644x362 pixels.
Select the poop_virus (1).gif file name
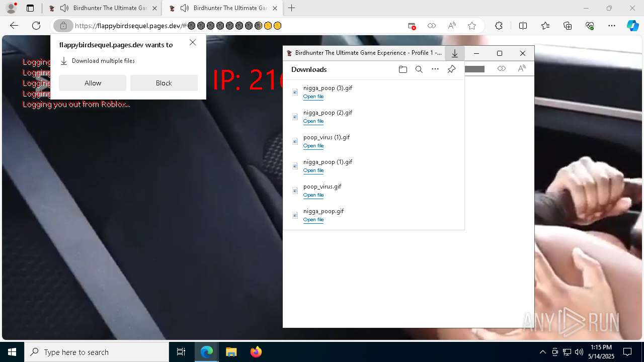(x=327, y=137)
